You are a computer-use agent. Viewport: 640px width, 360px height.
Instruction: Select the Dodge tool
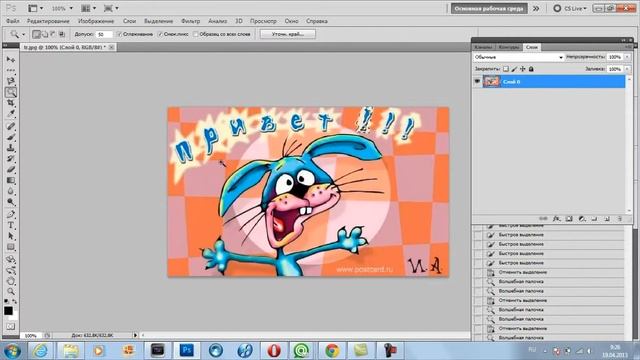11,202
